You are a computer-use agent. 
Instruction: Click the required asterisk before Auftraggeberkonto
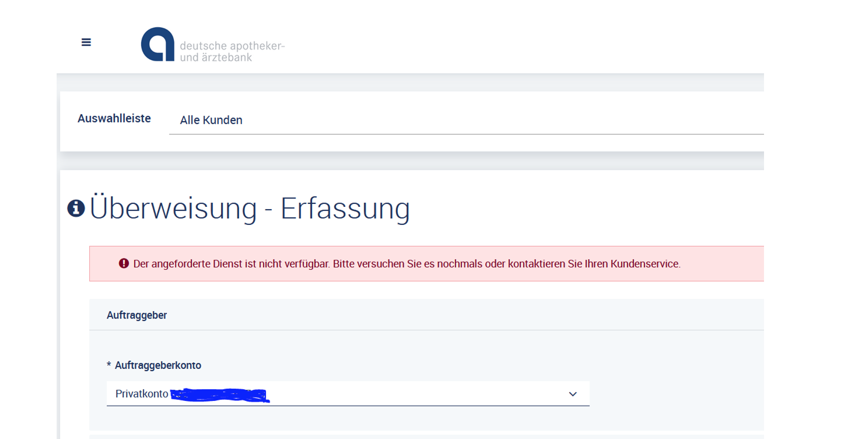tap(109, 365)
